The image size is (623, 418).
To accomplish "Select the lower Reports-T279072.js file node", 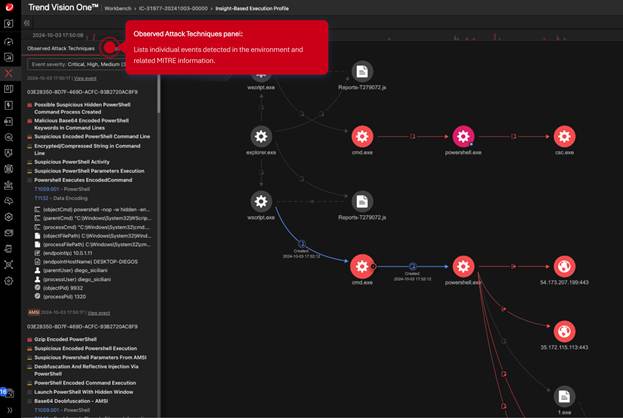I will [x=362, y=202].
